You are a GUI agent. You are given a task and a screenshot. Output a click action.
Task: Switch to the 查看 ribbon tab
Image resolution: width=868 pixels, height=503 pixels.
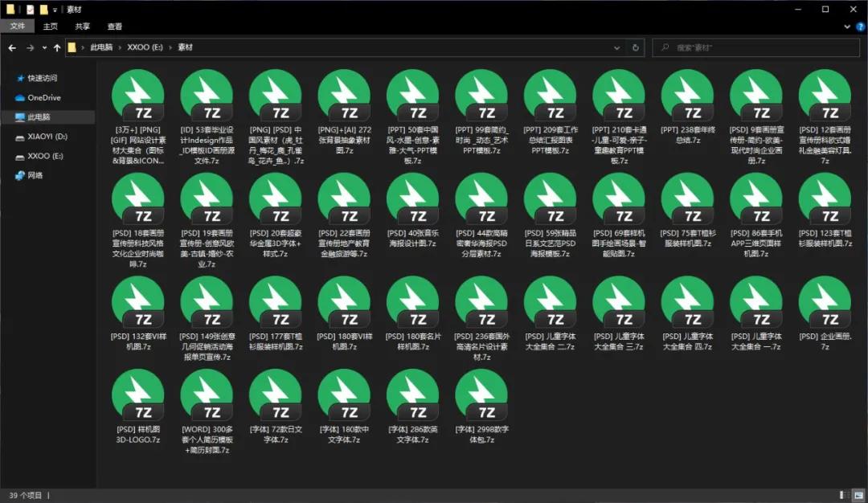[x=115, y=27]
